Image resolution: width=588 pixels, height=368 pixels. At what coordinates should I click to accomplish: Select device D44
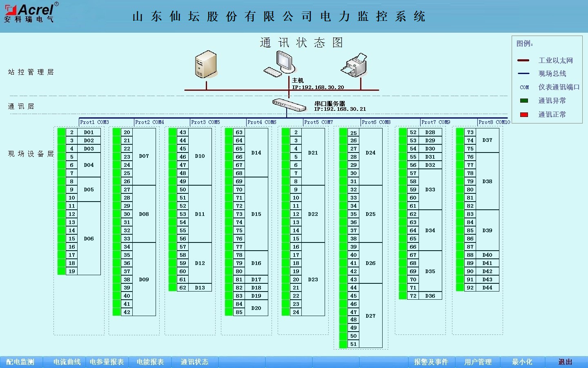[x=488, y=288]
